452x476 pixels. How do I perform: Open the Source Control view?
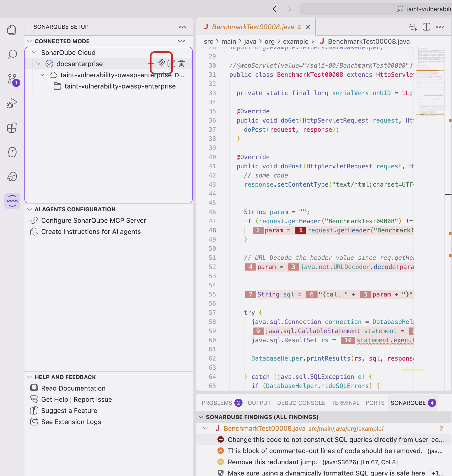(x=12, y=79)
